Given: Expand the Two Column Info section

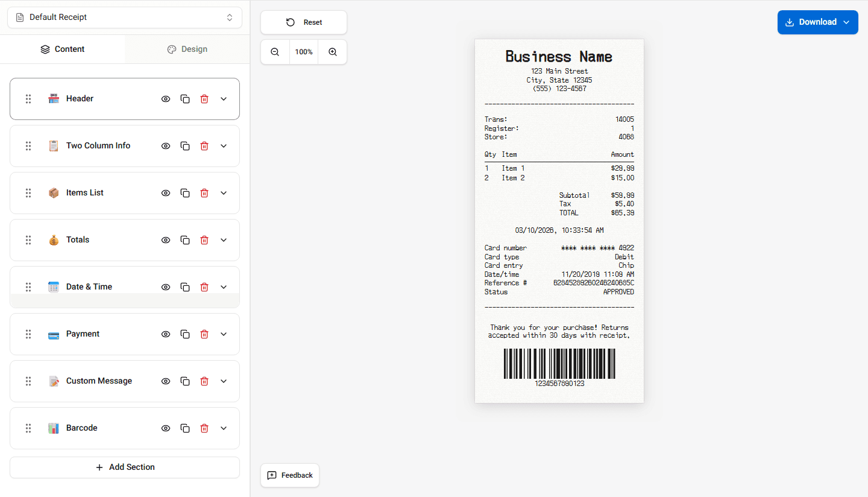Looking at the screenshot, I should click(224, 145).
